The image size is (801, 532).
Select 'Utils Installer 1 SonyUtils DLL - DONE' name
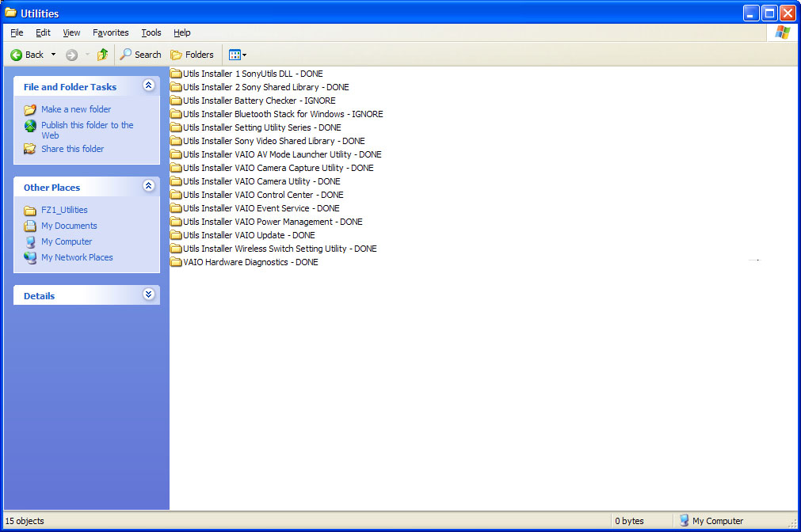tap(253, 74)
